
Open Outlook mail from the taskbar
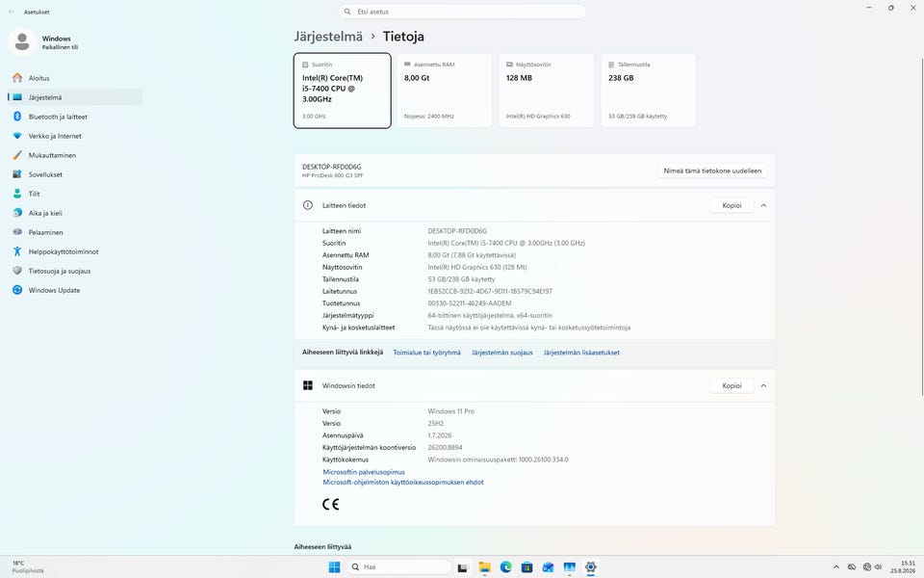[x=548, y=567]
